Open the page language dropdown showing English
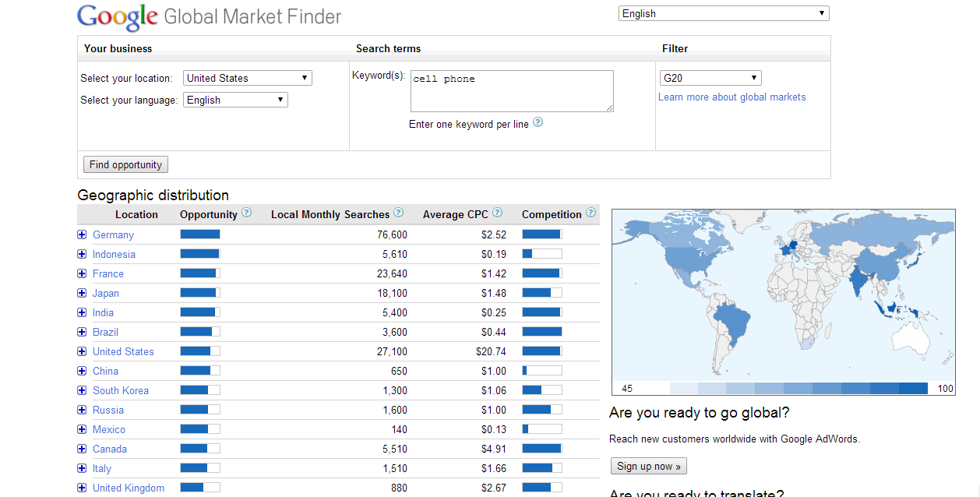The height and width of the screenshot is (497, 980). (724, 13)
